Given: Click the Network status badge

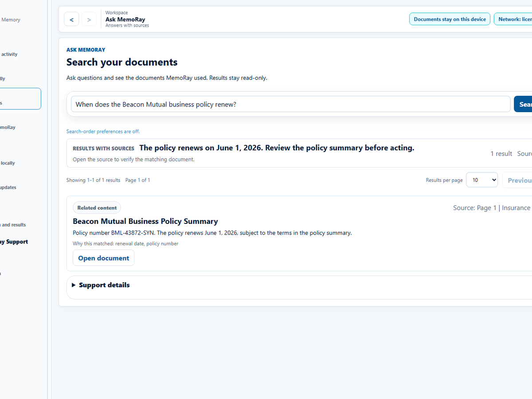Looking at the screenshot, I should (x=513, y=19).
